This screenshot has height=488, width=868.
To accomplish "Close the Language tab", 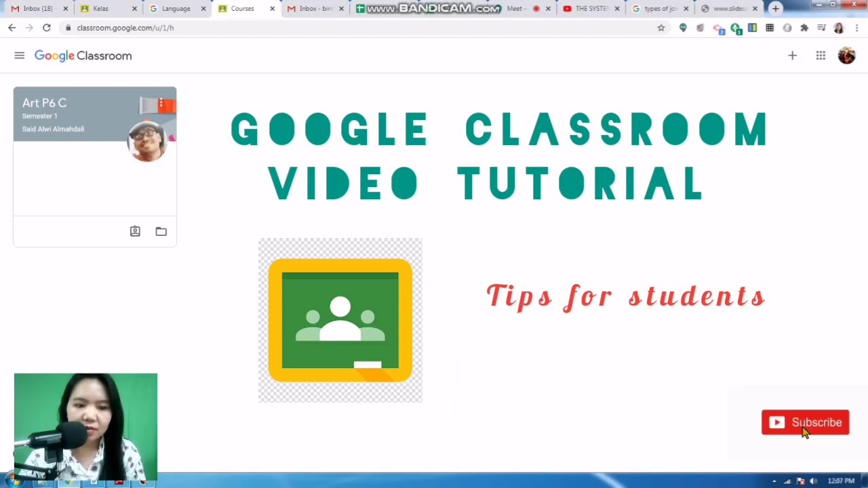I will (x=203, y=9).
